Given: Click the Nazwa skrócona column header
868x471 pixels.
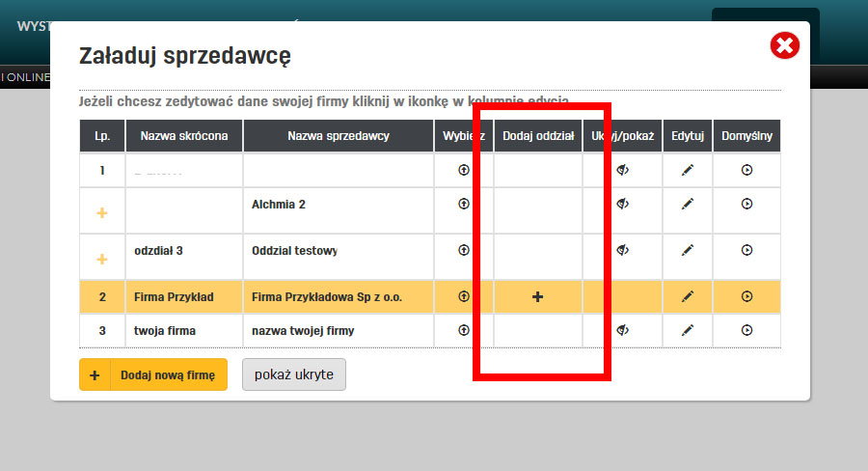Looking at the screenshot, I should tap(184, 136).
